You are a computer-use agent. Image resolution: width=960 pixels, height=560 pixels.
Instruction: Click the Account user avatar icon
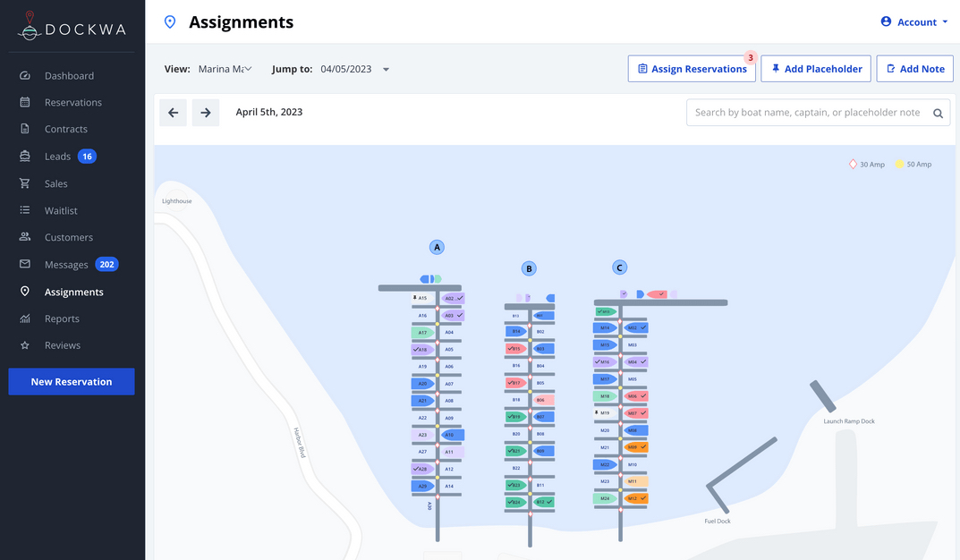pos(886,21)
